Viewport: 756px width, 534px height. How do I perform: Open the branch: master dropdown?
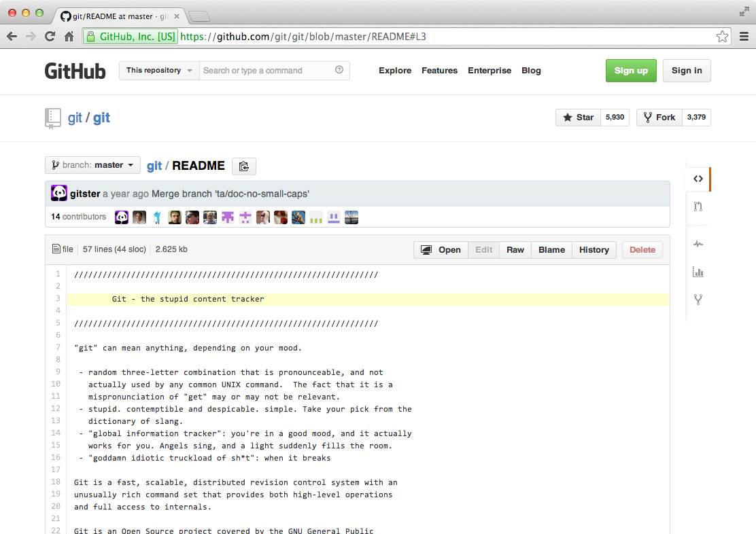[92, 165]
